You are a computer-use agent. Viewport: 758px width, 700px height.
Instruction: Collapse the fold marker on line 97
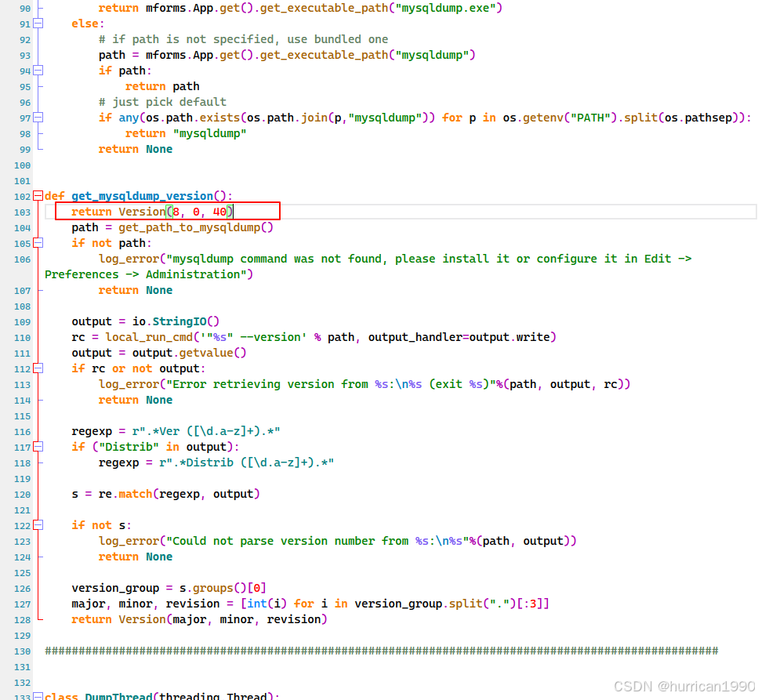pos(38,118)
